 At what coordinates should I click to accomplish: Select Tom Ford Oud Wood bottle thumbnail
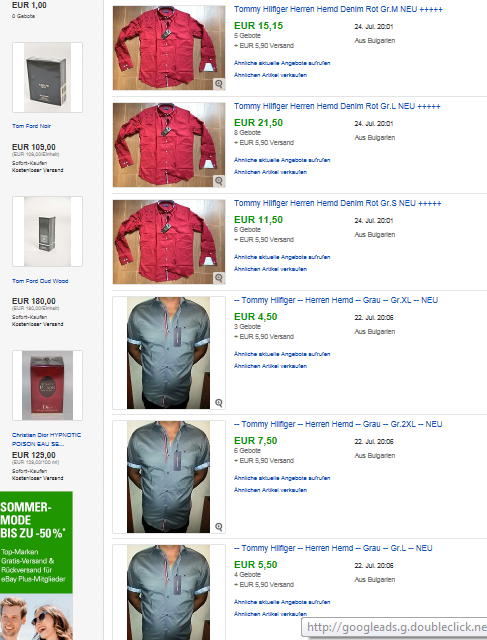[x=47, y=231]
